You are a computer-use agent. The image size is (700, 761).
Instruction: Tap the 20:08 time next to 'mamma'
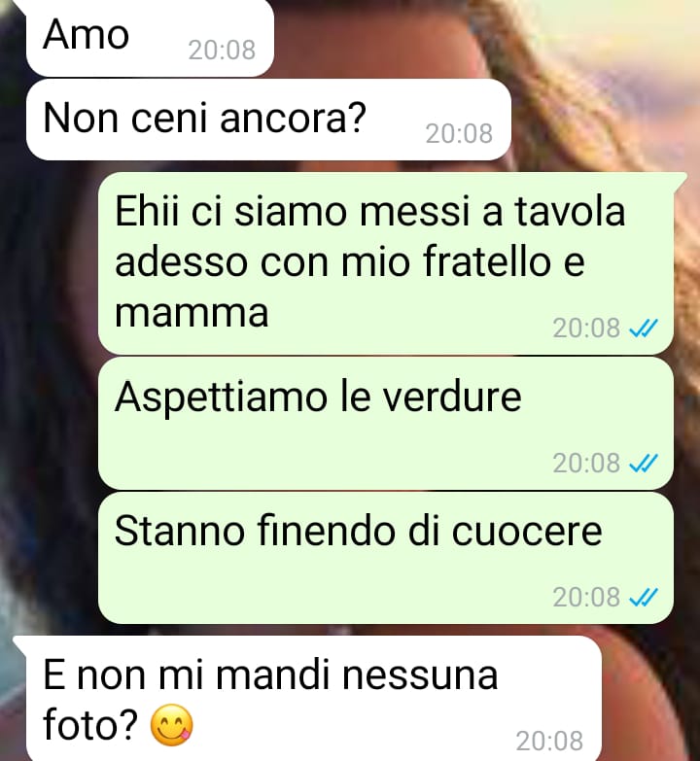click(x=586, y=329)
